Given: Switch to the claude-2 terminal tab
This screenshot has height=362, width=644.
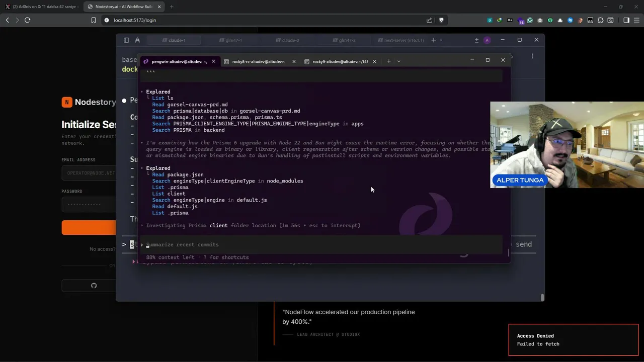Looking at the screenshot, I should [287, 40].
